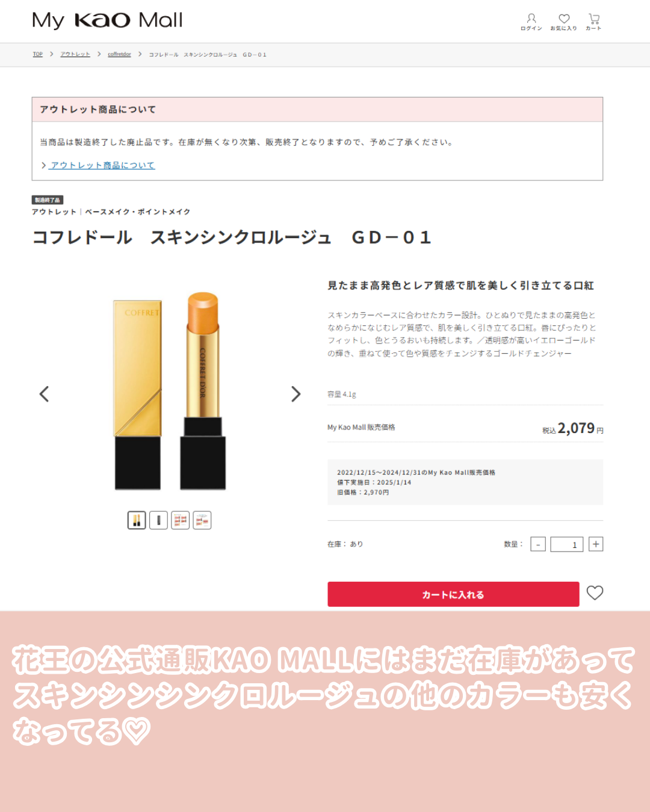Open アウトレット商品について link

(102, 165)
